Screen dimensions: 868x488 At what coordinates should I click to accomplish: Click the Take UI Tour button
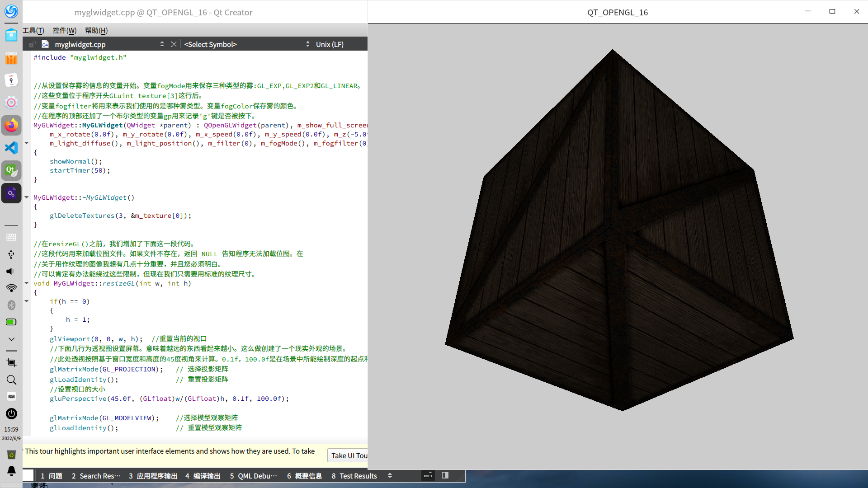[x=348, y=455]
